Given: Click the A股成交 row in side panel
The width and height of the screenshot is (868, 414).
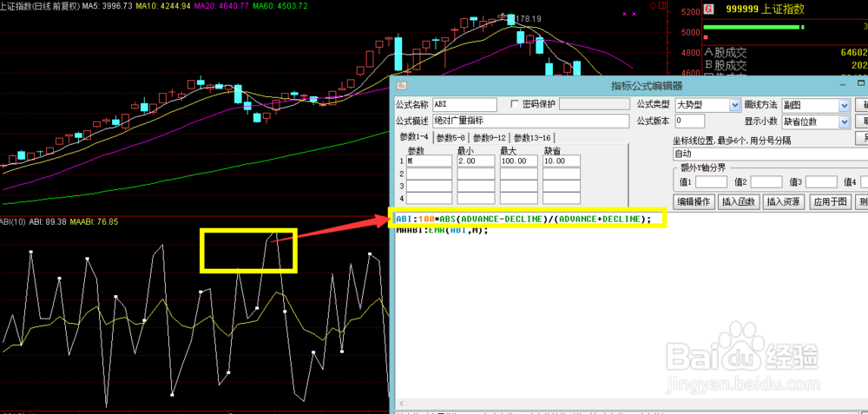Looking at the screenshot, I should [x=785, y=53].
